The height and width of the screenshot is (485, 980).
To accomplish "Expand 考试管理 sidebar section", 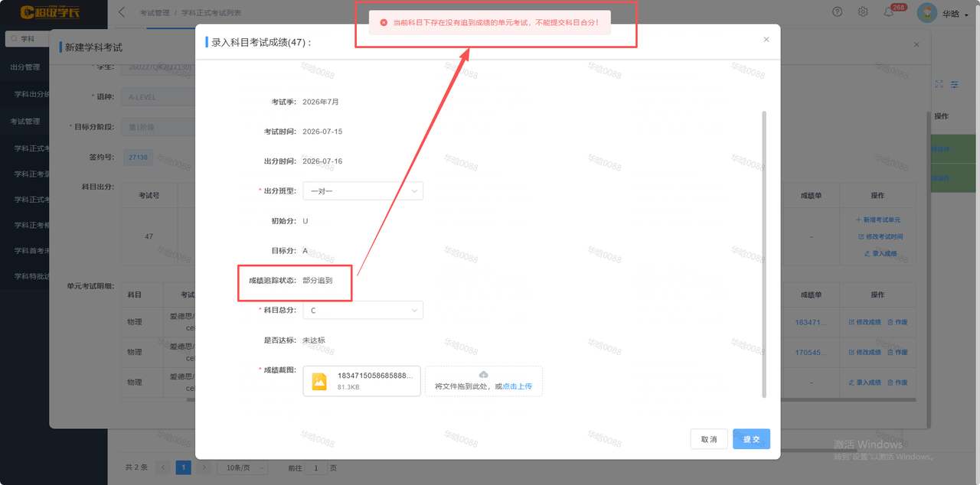I will pyautogui.click(x=24, y=122).
